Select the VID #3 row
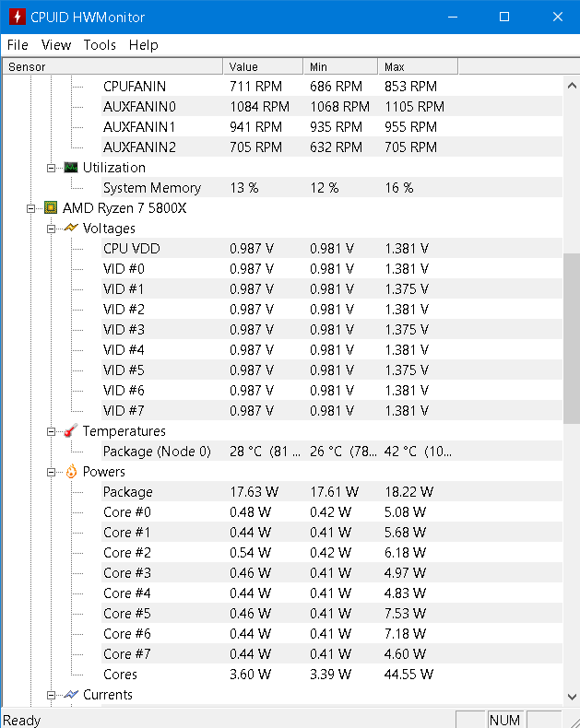 [332, 330]
